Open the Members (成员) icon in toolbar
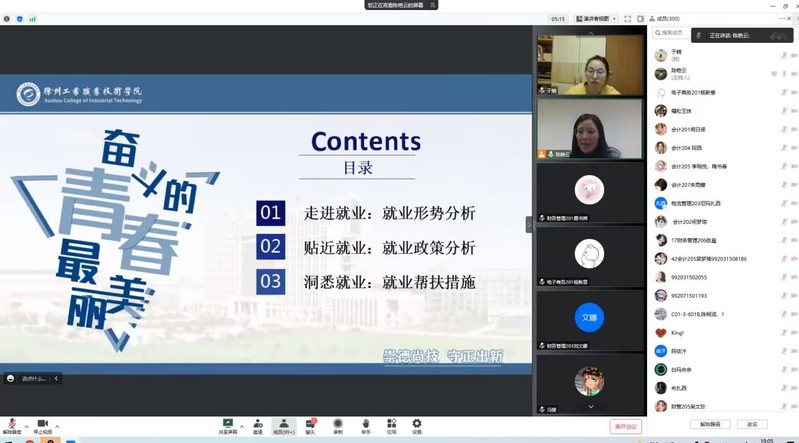The width and height of the screenshot is (799, 443). (x=283, y=426)
